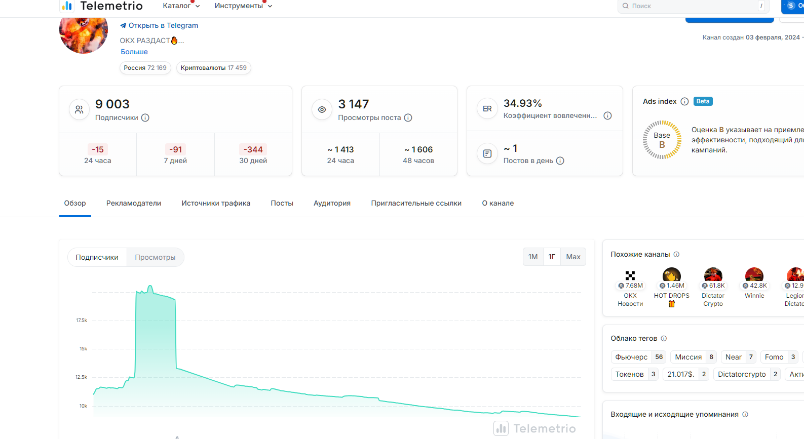Click the Ads index Beta badge

coord(703,102)
